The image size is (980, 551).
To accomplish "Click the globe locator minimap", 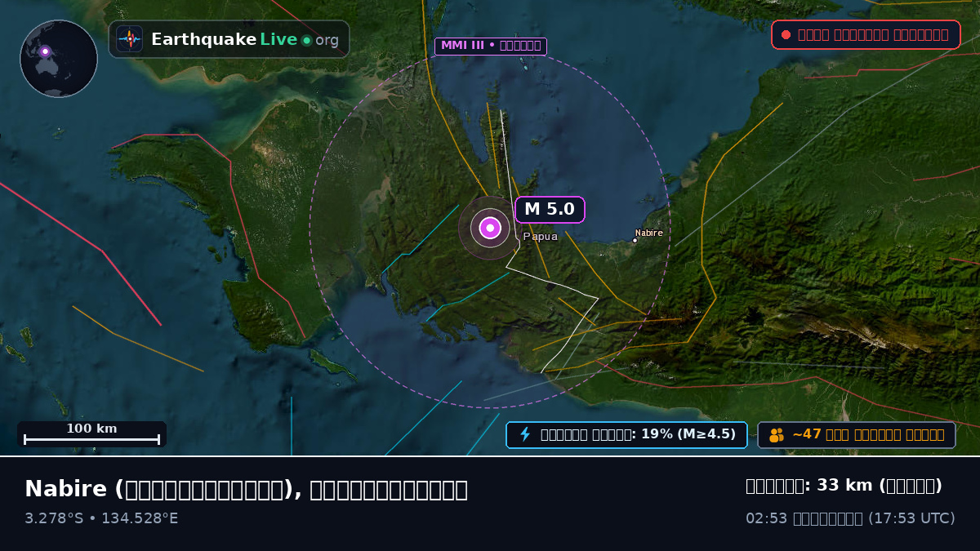I will pos(59,59).
